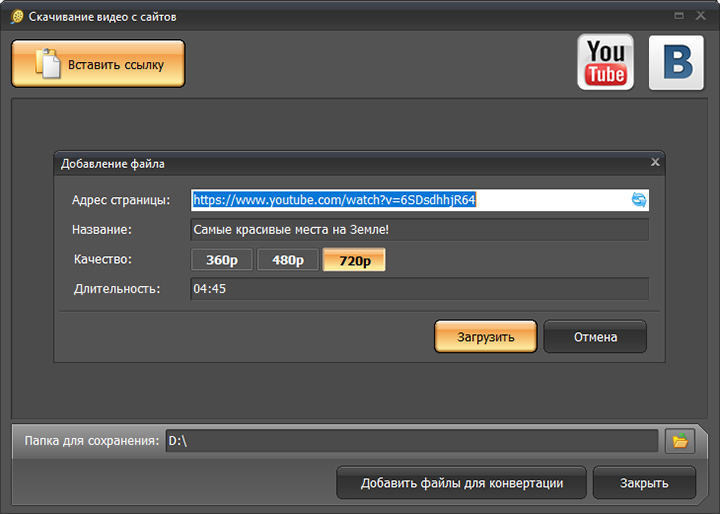Click the save folder path field showing D:\
Screen dimensions: 720x514
pos(412,441)
